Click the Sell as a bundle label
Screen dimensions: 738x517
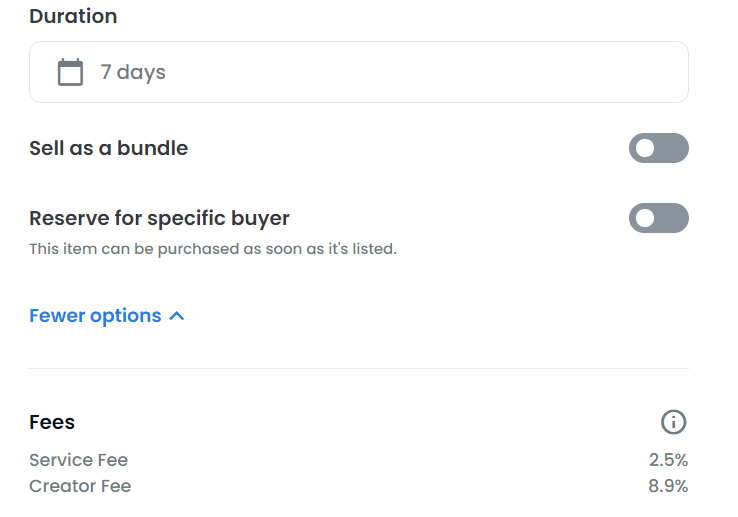[x=109, y=148]
